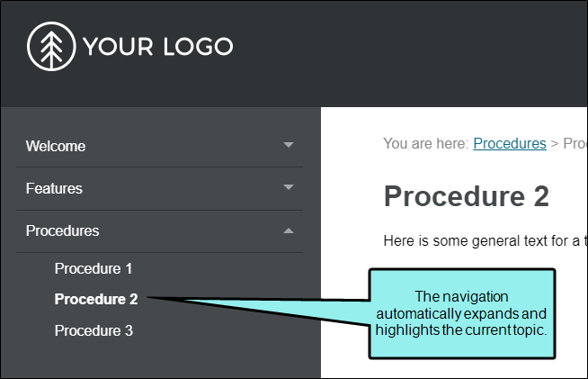Select highlighted Procedure 2 in side navigation
Image resolution: width=588 pixels, height=379 pixels.
(x=96, y=300)
